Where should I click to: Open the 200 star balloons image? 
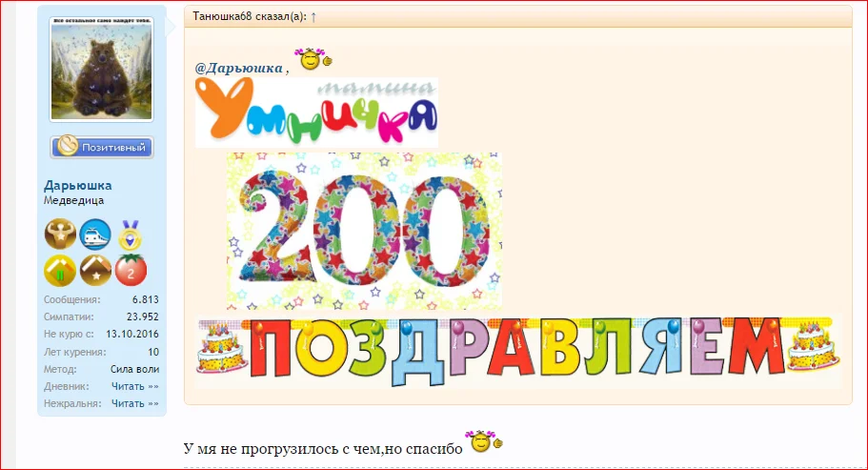(x=364, y=231)
